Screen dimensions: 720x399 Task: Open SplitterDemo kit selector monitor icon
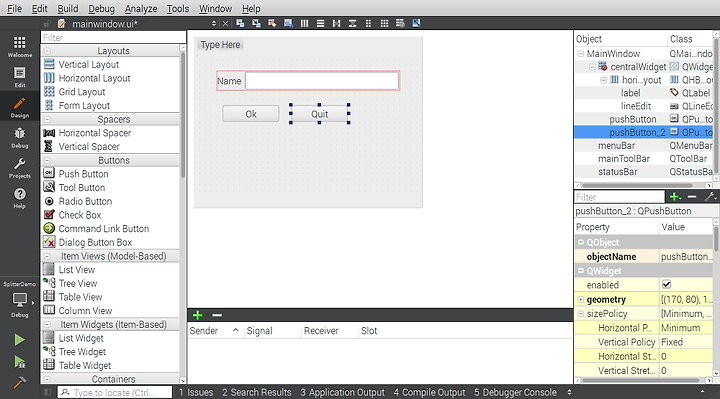(x=20, y=301)
